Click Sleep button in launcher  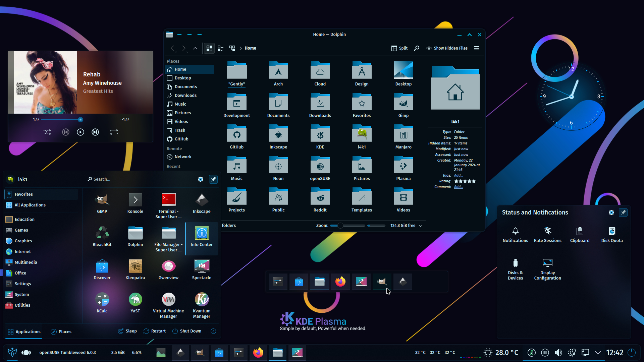[127, 331]
